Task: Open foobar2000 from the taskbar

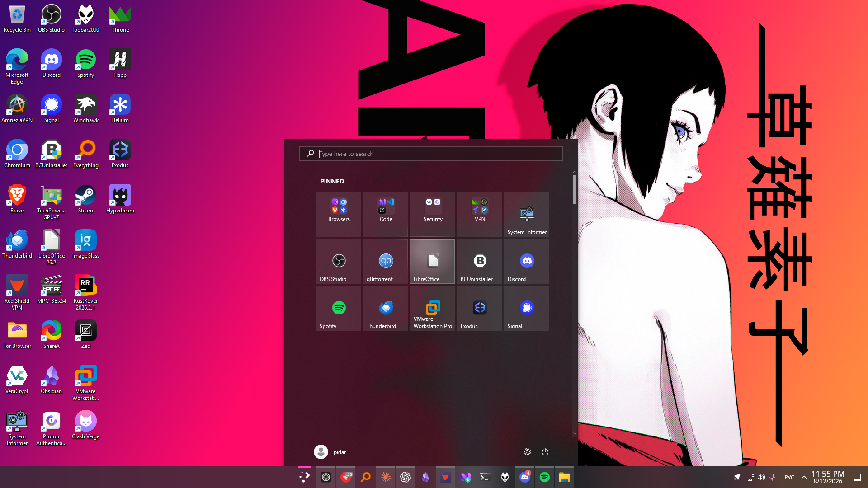Action: click(505, 477)
